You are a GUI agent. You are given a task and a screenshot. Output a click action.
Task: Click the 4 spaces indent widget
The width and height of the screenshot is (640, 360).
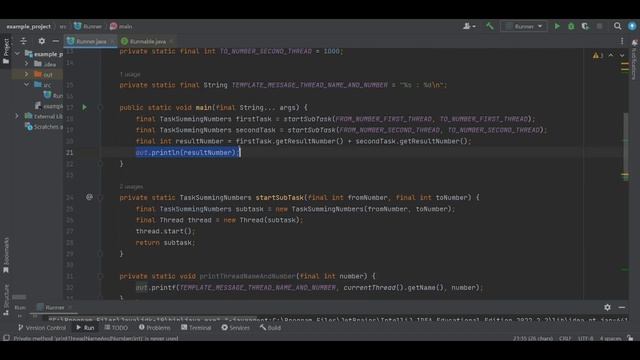pyautogui.click(x=611, y=338)
